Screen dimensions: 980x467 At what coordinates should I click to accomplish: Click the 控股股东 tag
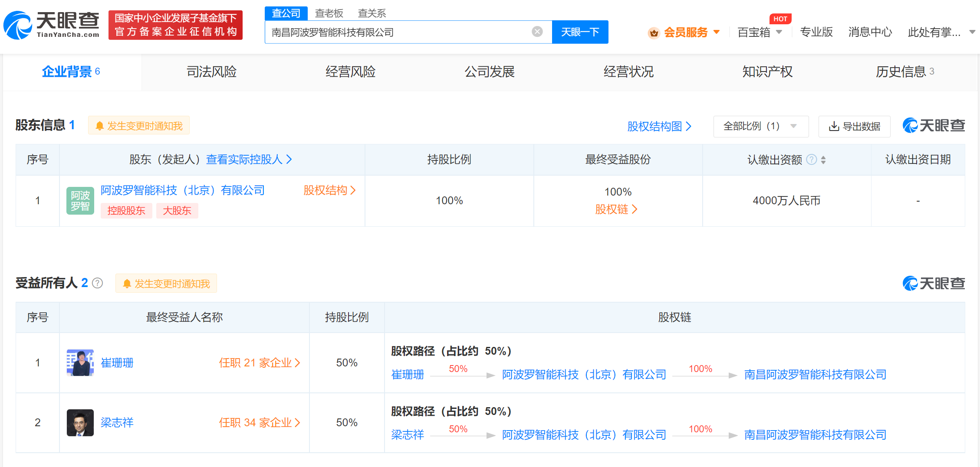(x=126, y=210)
